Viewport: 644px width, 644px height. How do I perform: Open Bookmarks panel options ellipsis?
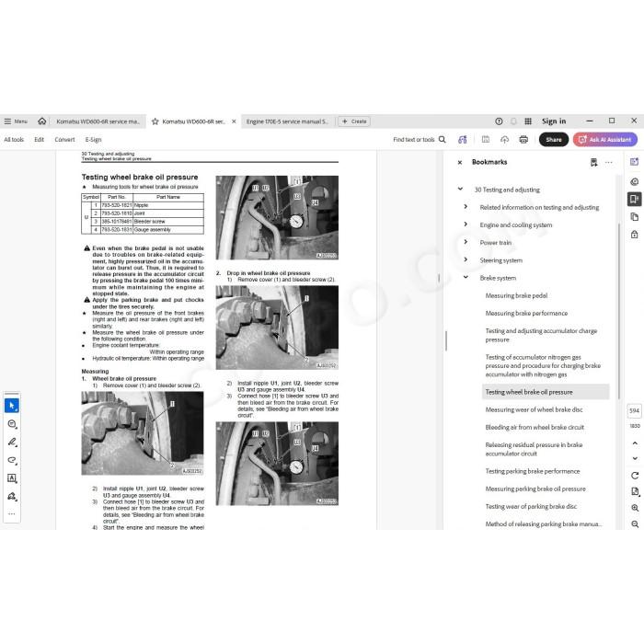coord(609,163)
